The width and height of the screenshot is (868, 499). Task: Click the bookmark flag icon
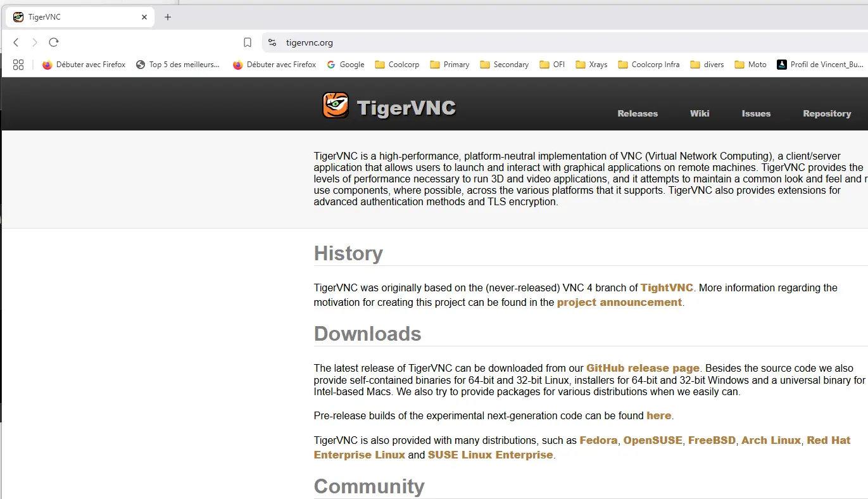click(247, 42)
